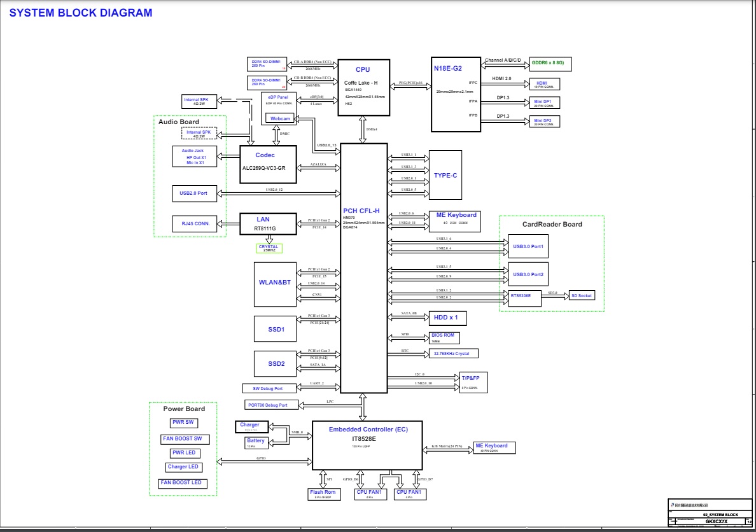Click the Channel A/B/C/D label

[503, 60]
